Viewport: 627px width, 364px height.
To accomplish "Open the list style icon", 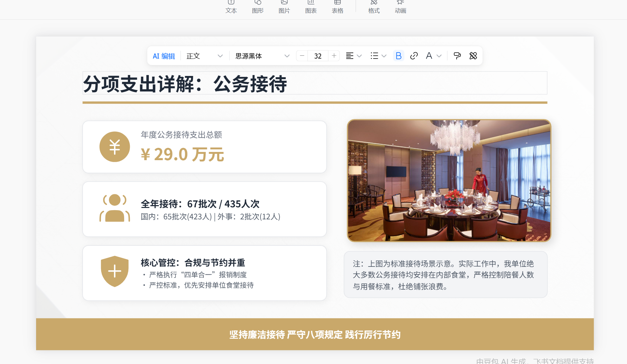I will click(374, 56).
